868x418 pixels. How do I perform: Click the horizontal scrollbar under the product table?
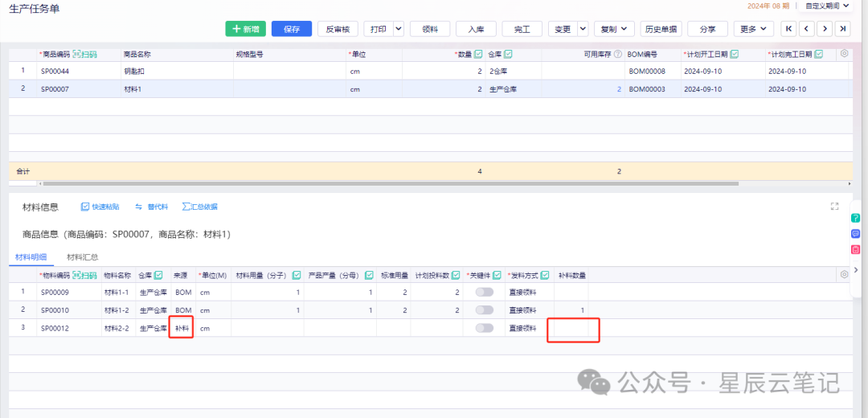pyautogui.click(x=391, y=183)
